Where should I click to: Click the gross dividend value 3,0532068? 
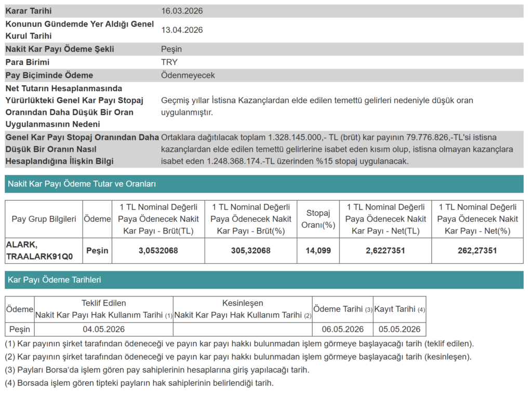[158, 251]
